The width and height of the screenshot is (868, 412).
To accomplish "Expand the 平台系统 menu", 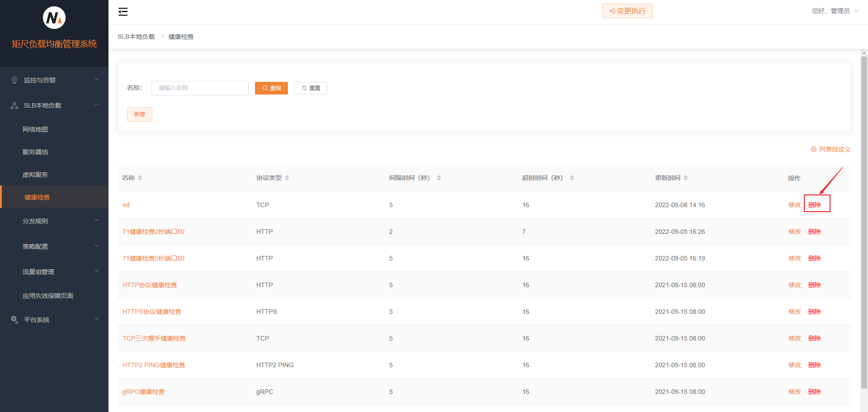I will tap(54, 320).
